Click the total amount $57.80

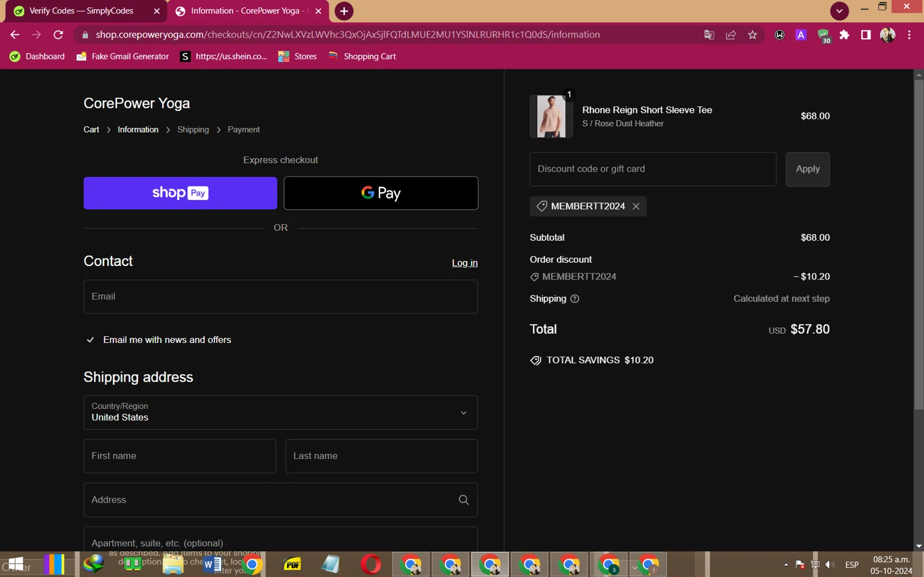pyautogui.click(x=810, y=329)
